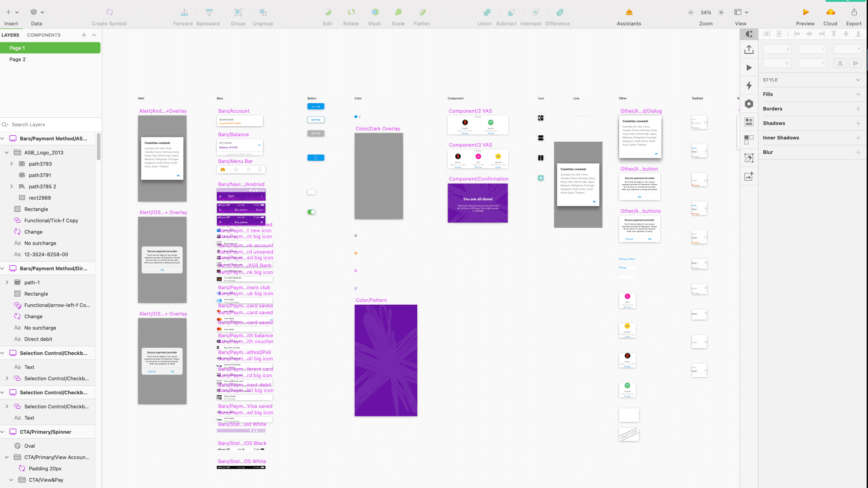Collapse the Bars/Payment Method/AS... artboard
Image resolution: width=868 pixels, height=488 pixels.
pos(3,139)
